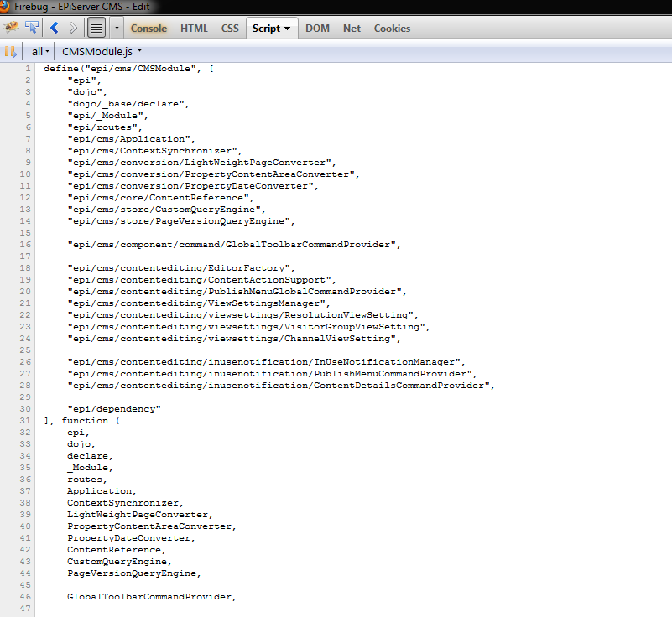Click the "epi/cms/conversion/PropertyContentAreaConverter" line
The width and height of the screenshot is (672, 617).
[213, 174]
